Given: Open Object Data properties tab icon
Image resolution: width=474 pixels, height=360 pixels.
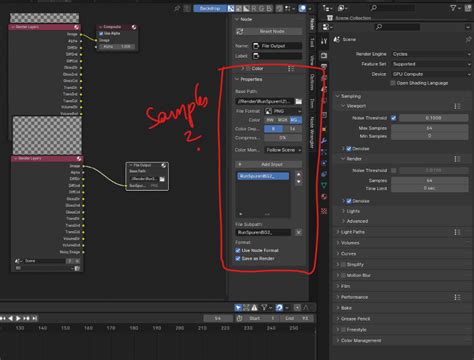Looking at the screenshot, I should click(x=324, y=185).
